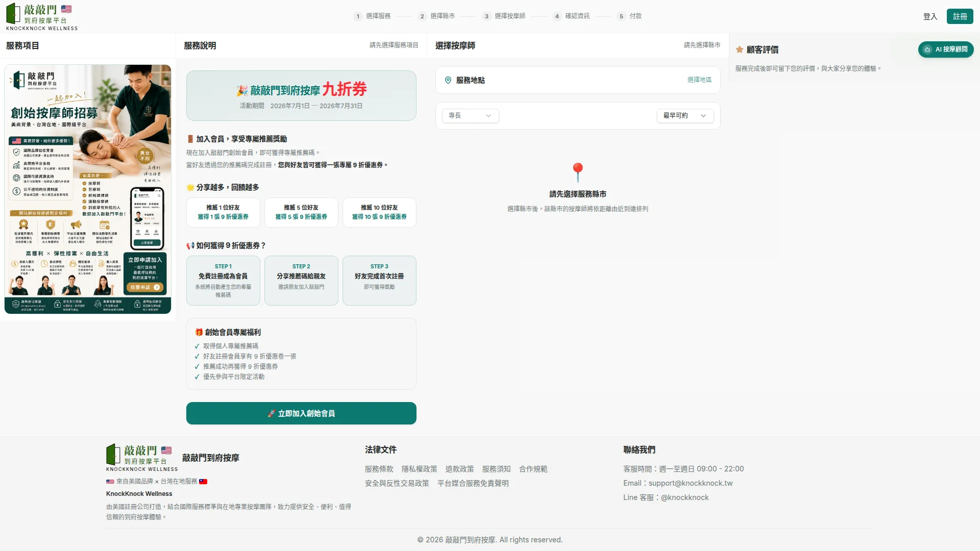This screenshot has width=980, height=551.
Task: Open the 服務條款 link
Action: (379, 469)
